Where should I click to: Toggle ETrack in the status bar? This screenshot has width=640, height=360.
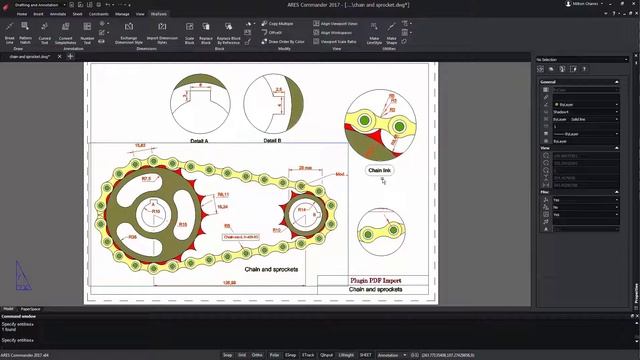tap(308, 355)
